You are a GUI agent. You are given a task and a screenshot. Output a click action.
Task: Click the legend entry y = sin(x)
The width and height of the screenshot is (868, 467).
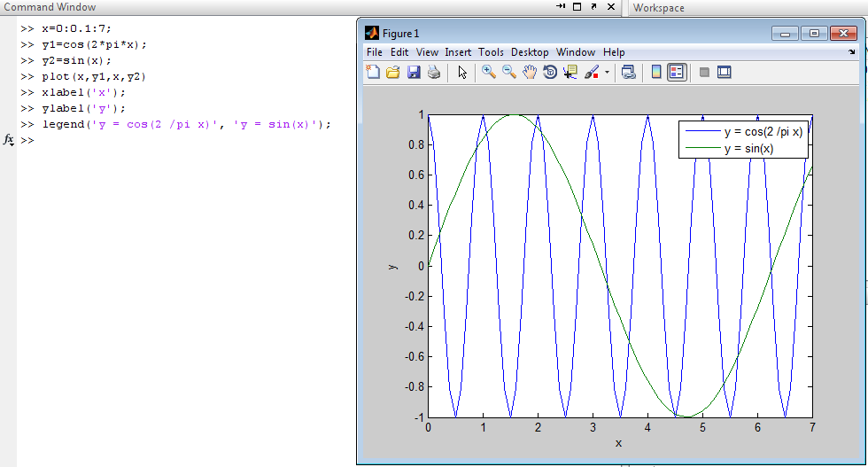748,149
